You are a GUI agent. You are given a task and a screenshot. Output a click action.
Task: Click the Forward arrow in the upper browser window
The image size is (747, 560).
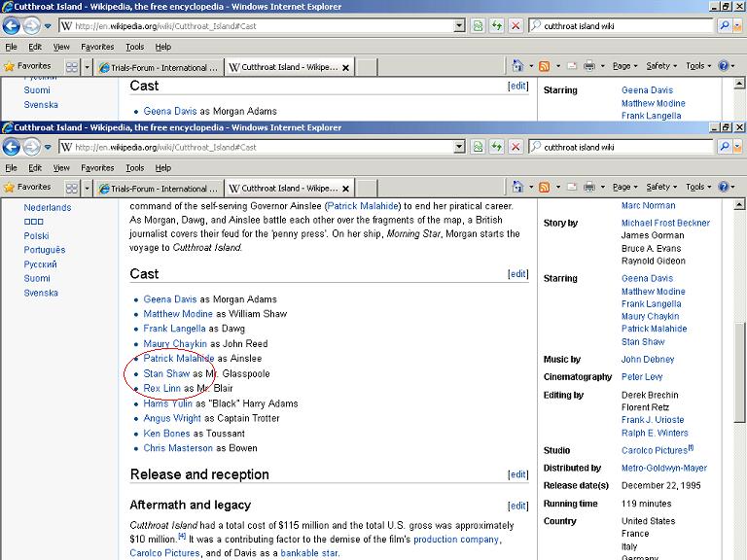click(31, 25)
